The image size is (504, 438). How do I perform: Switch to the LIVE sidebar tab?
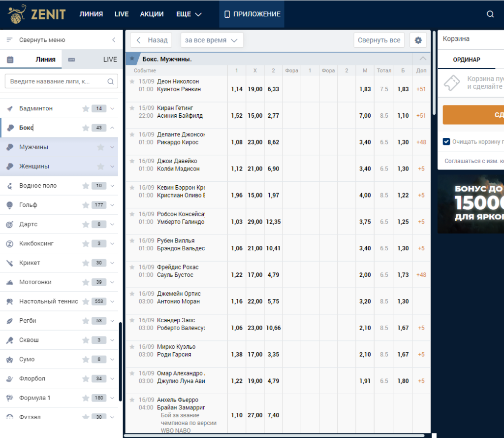92,59
